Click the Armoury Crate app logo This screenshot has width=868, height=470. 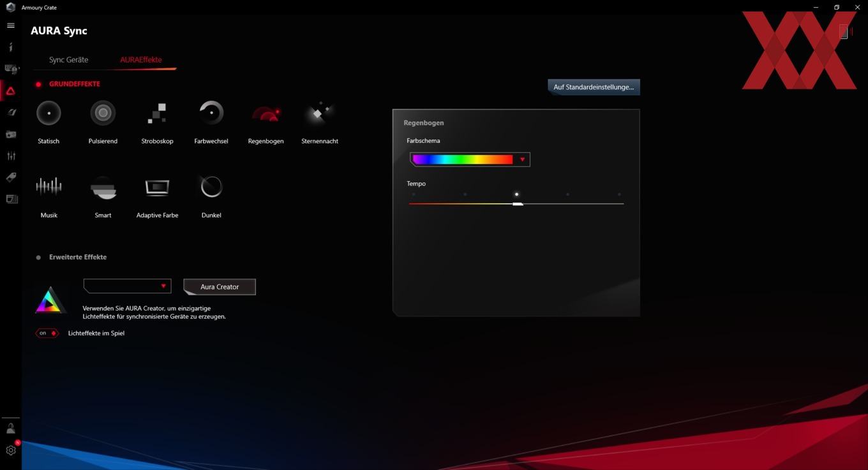(10, 7)
